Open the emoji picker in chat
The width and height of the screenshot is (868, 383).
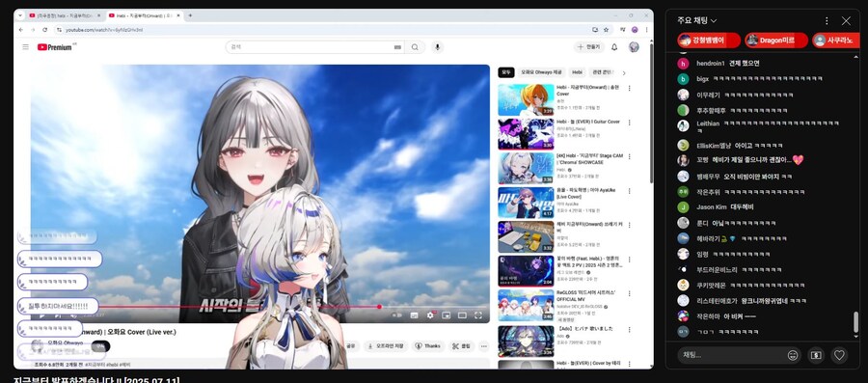click(793, 355)
